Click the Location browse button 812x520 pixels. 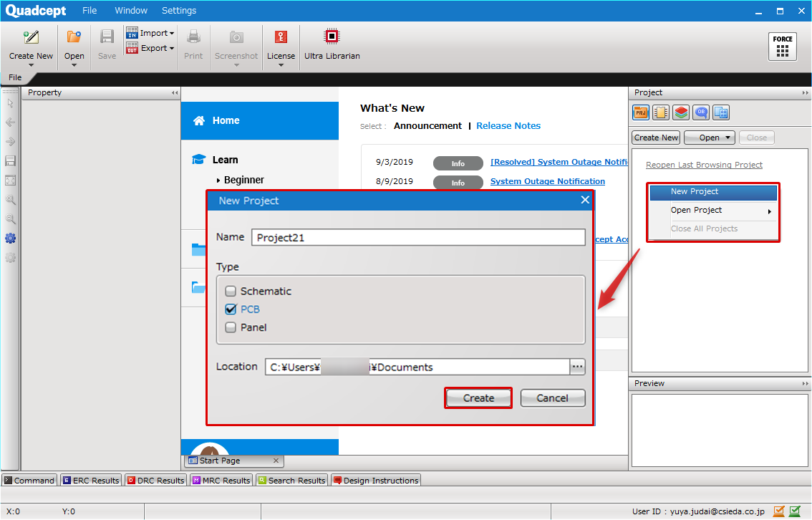point(577,367)
